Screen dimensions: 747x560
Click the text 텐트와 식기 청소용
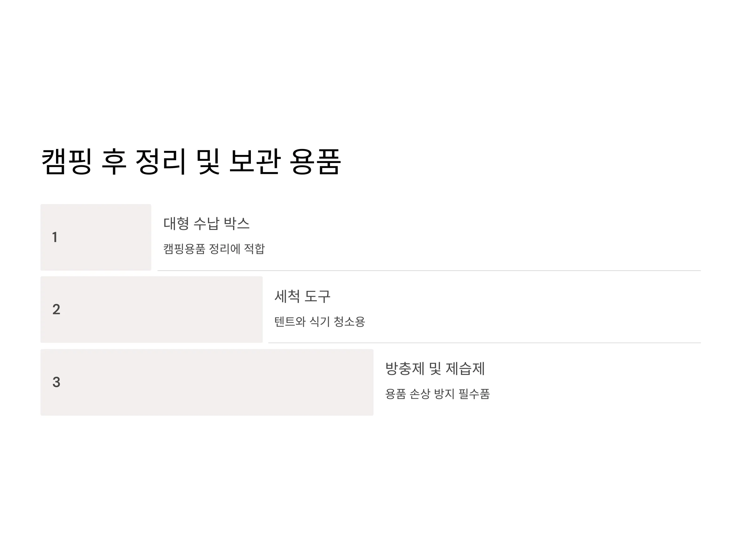tap(319, 321)
